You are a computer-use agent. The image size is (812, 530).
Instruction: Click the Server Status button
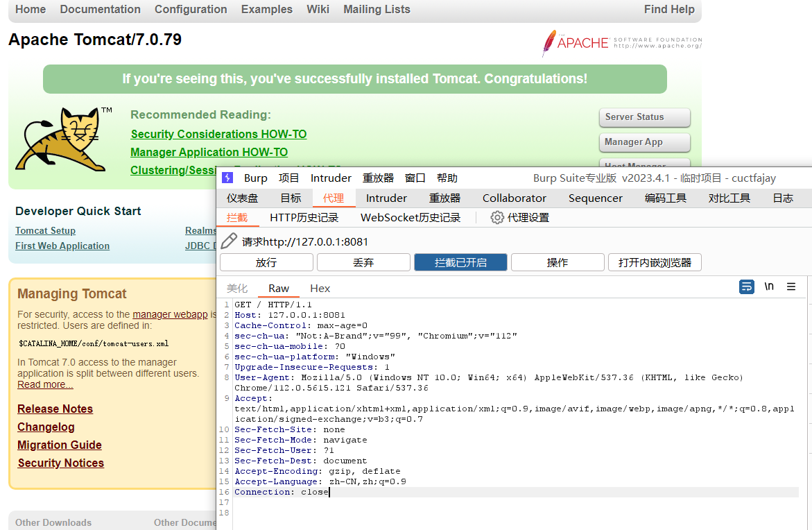point(644,117)
